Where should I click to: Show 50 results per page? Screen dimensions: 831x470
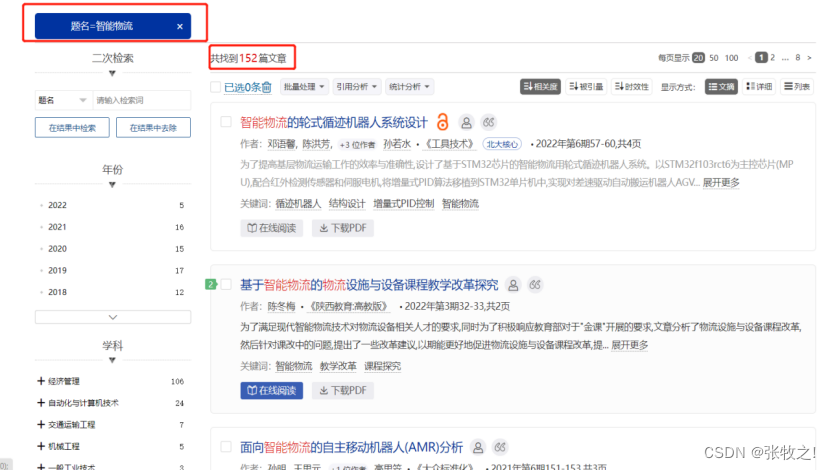[714, 58]
